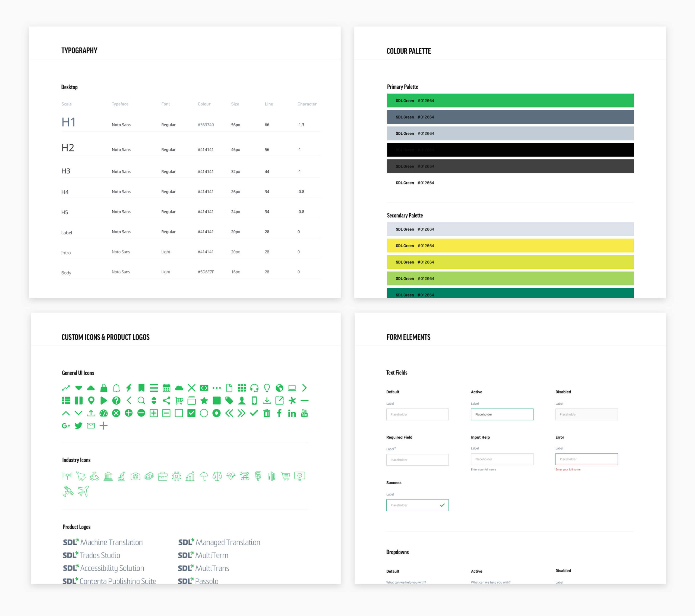Screen dimensions: 695x616
Task: Click the download tray icon
Action: point(267,401)
